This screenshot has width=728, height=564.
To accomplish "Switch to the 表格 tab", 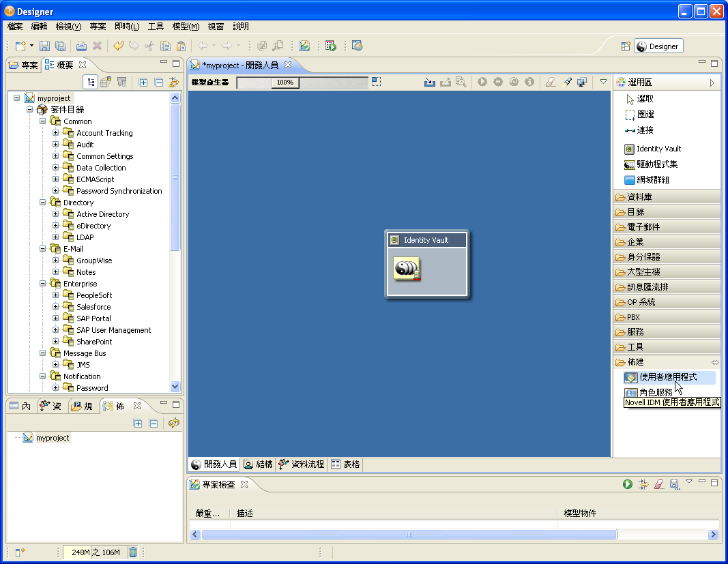I will [345, 464].
